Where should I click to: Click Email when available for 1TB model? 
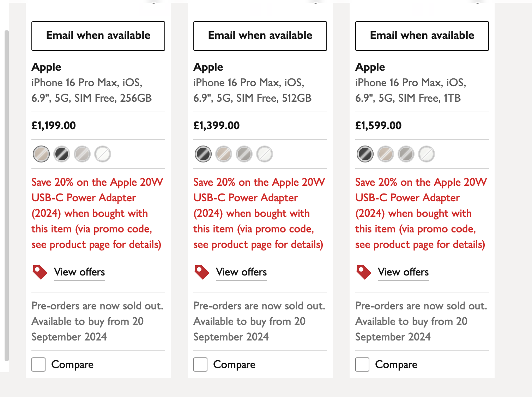pos(422,36)
